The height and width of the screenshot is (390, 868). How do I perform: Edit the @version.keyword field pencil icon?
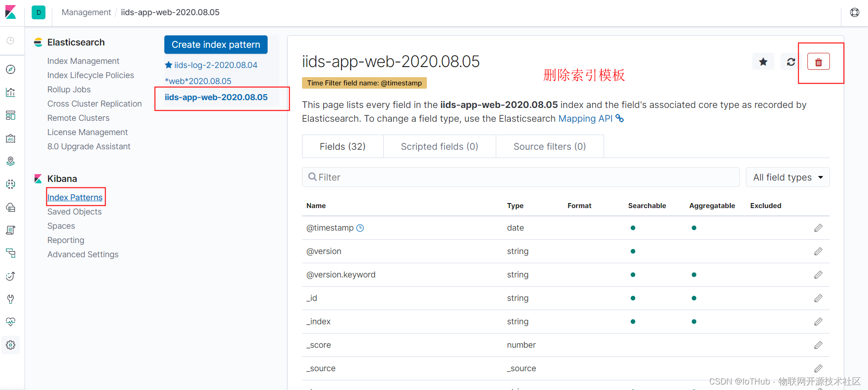tap(818, 275)
